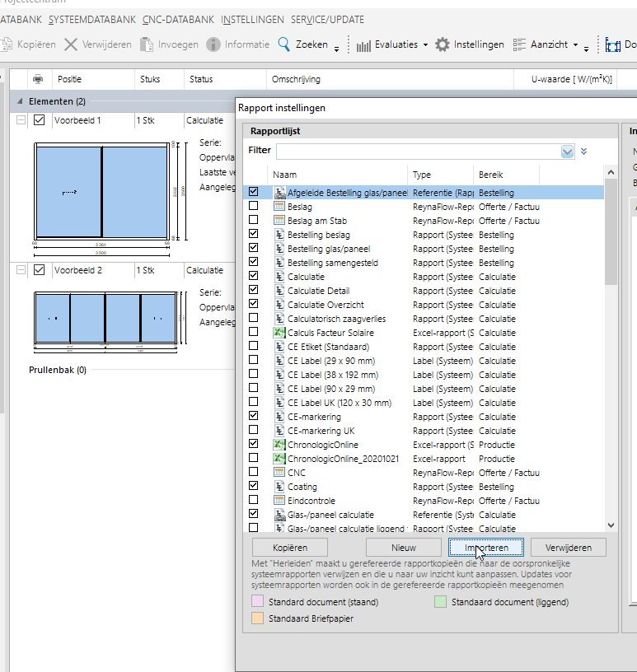Image resolution: width=637 pixels, height=672 pixels.
Task: Toggle the Voorbeeld 2 element checkbox
Action: click(39, 270)
